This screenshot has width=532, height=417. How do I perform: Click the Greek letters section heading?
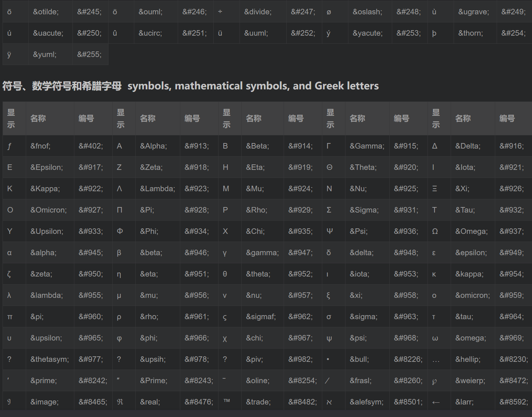click(191, 86)
